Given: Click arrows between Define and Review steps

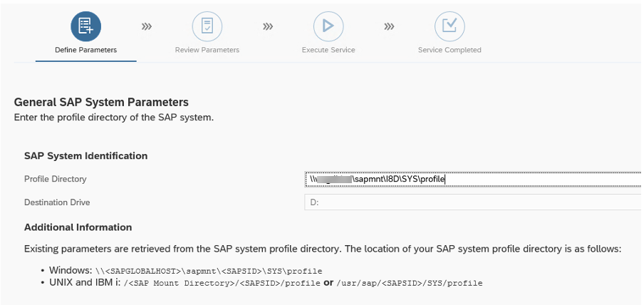Looking at the screenshot, I should pos(147,27).
